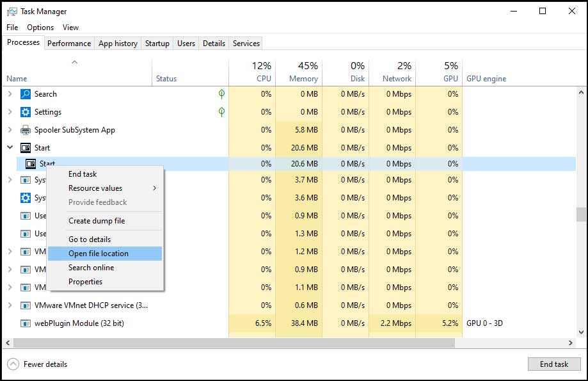
Task: Click the Settings gear icon
Action: point(25,112)
